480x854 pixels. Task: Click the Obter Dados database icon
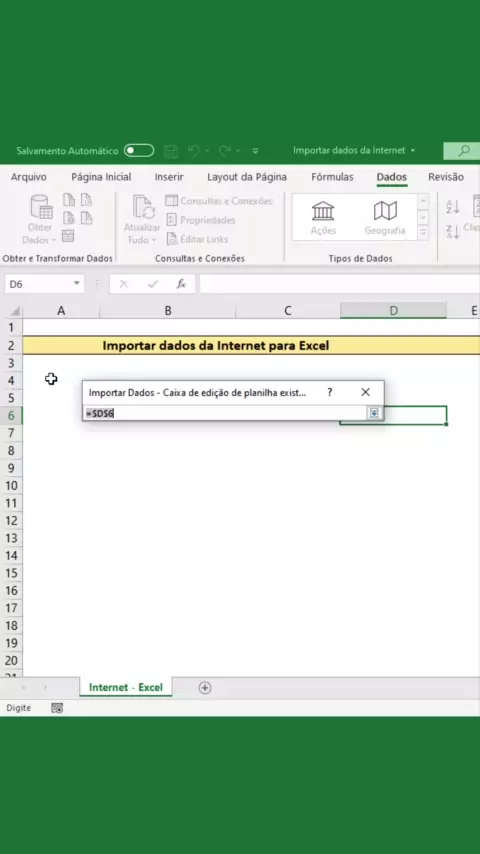41,208
